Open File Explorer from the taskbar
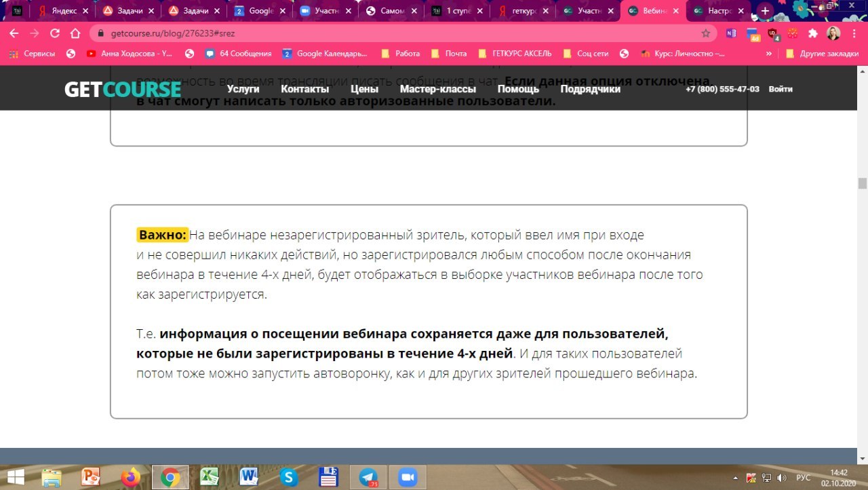Image resolution: width=868 pixels, height=490 pixels. coord(52,477)
